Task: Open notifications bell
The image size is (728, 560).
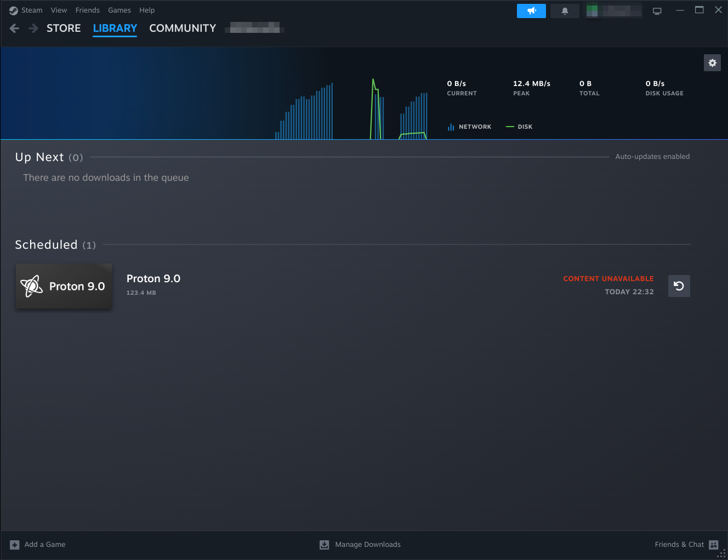Action: 565,11
